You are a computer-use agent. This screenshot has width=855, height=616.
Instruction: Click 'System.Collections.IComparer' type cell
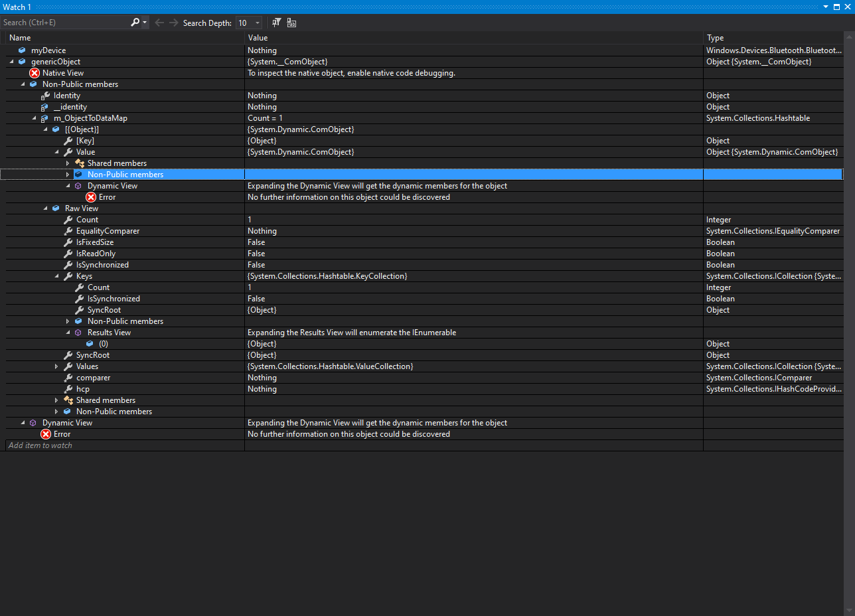click(x=759, y=378)
